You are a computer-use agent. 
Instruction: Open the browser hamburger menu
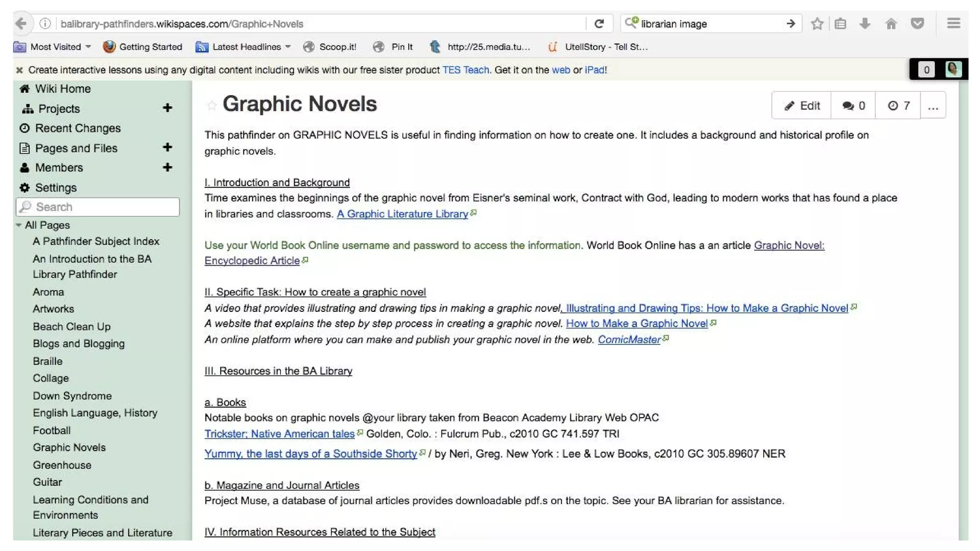tap(953, 23)
